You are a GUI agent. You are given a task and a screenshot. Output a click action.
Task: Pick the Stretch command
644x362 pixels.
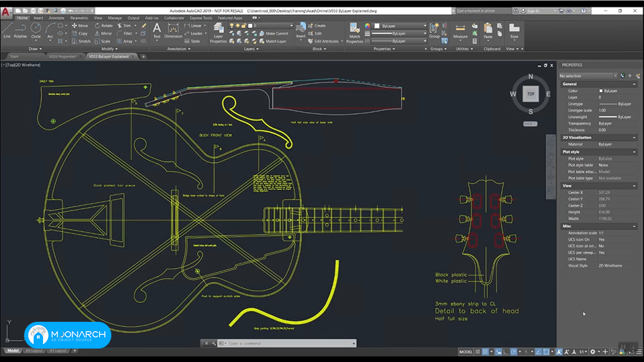point(81,41)
